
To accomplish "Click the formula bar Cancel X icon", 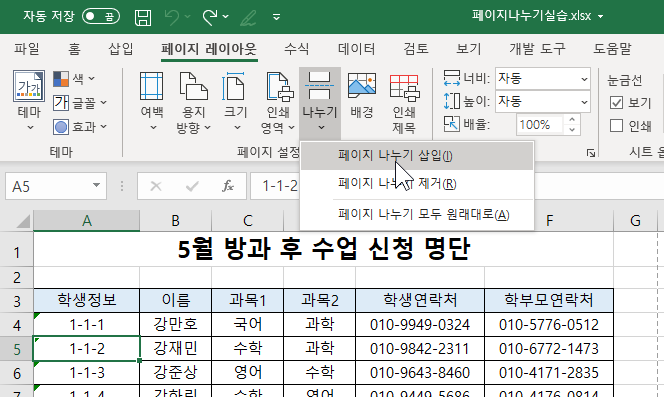I will coord(155,186).
